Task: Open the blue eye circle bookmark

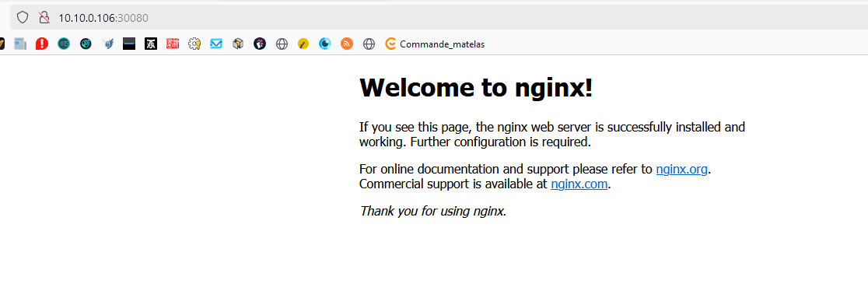Action: [x=325, y=44]
